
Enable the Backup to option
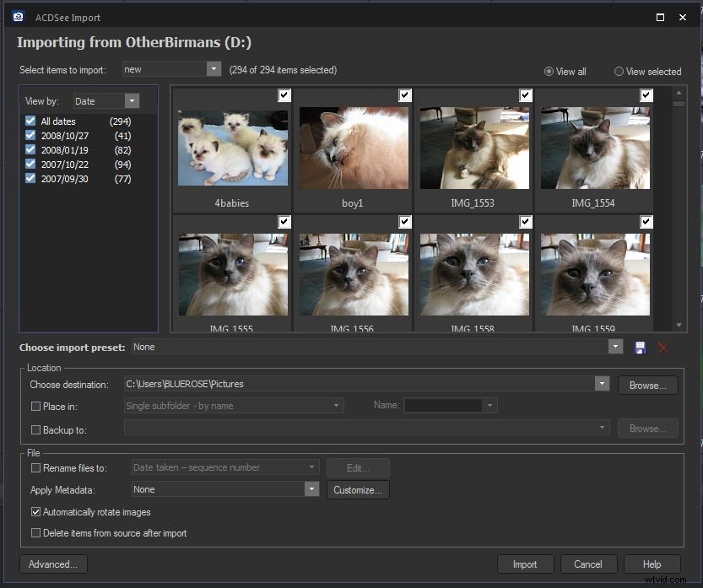(x=35, y=429)
